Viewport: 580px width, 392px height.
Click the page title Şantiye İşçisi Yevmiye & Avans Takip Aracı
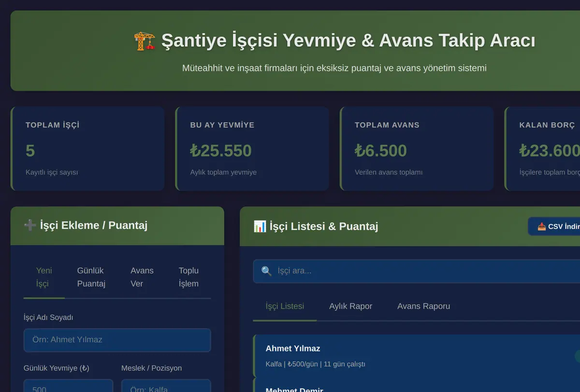348,41
